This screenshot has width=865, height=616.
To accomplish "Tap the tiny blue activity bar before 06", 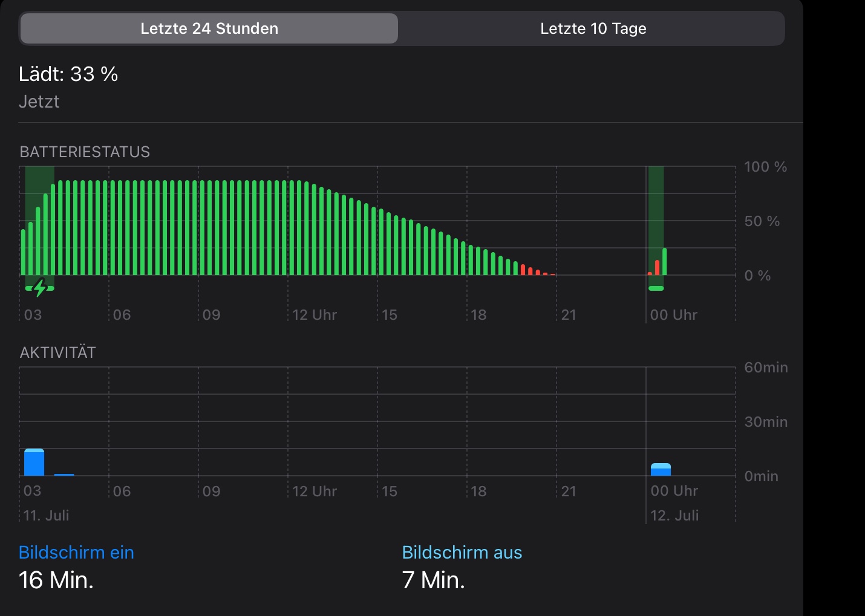I will [x=64, y=475].
